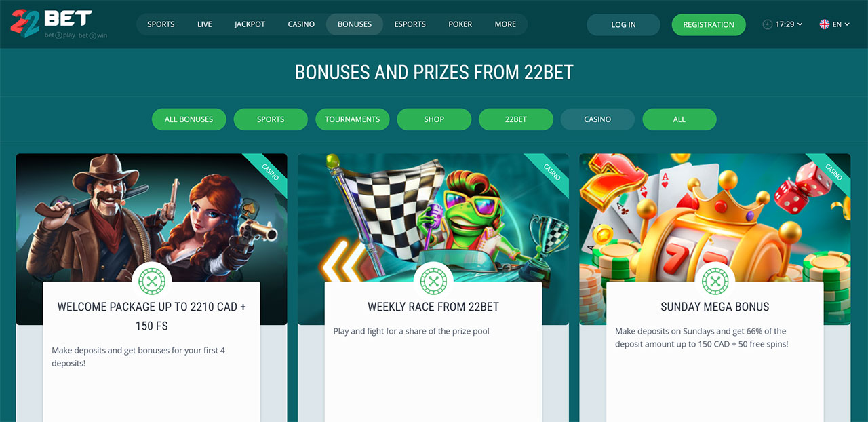Click the 22BET logo

click(x=58, y=24)
